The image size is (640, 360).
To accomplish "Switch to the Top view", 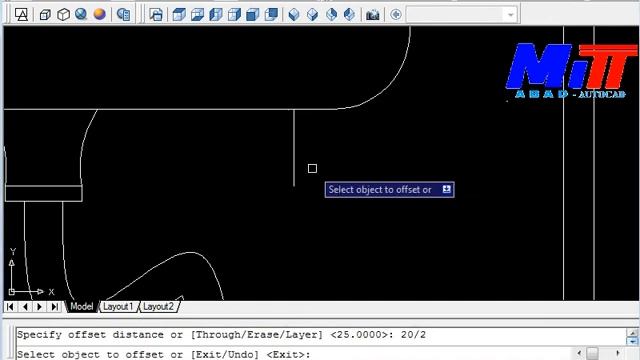I will [179, 15].
